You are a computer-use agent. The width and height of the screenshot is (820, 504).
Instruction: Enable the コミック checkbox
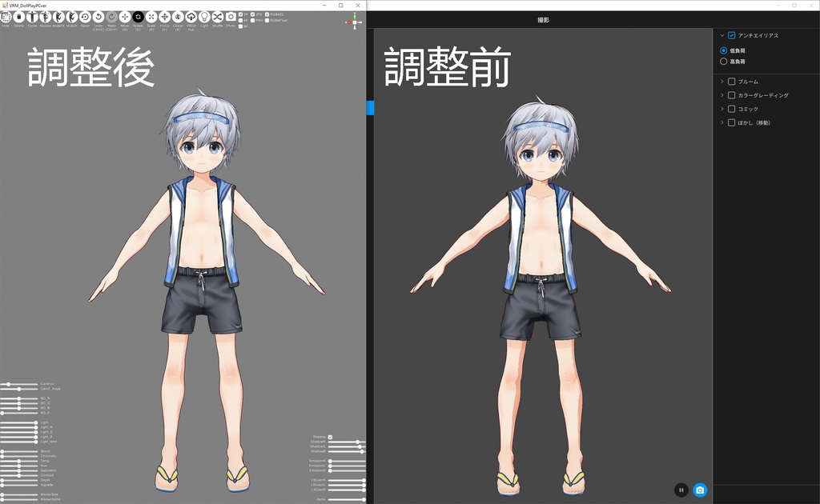pyautogui.click(x=732, y=109)
